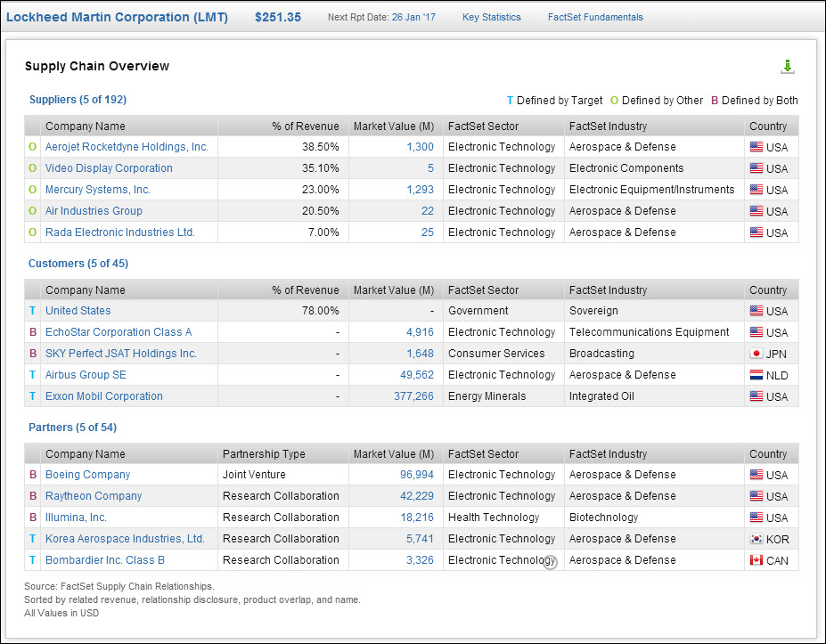Click Illumina market value 18,216

pyautogui.click(x=417, y=518)
